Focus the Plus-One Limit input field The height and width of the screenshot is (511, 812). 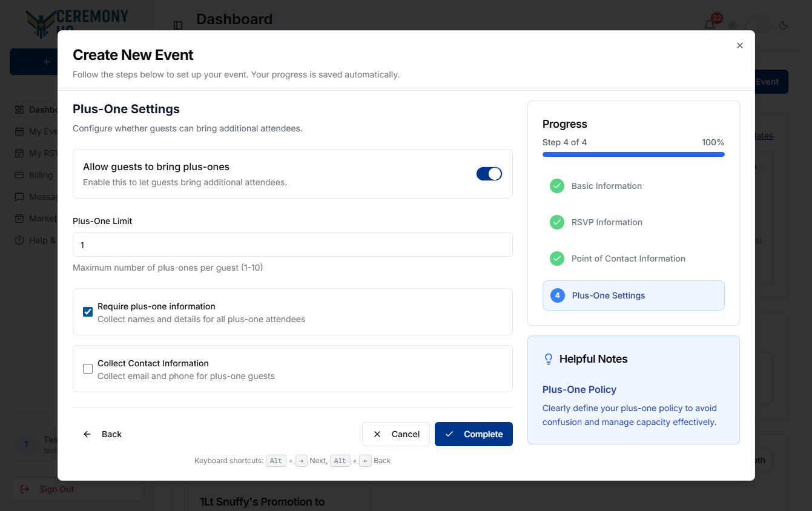click(x=292, y=245)
